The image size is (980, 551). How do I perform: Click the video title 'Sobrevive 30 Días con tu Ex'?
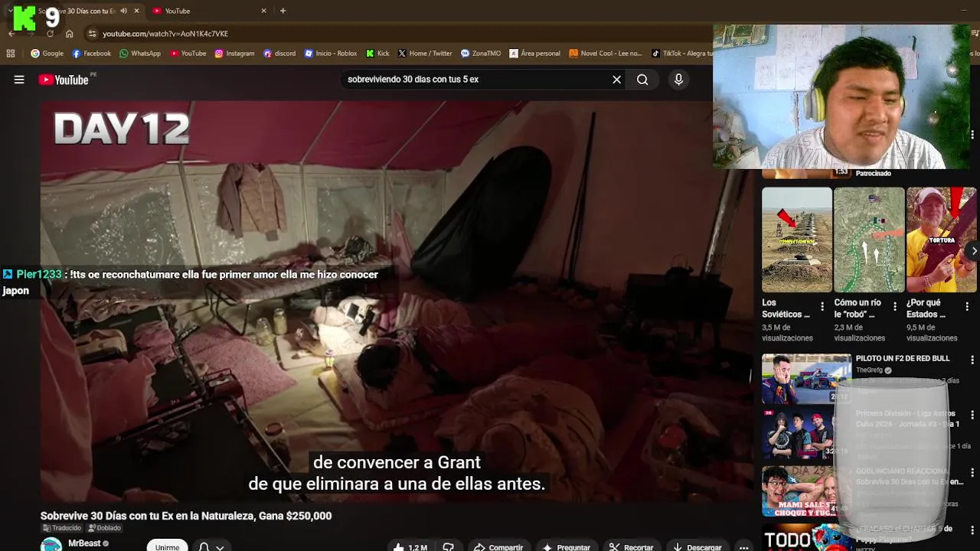pyautogui.click(x=186, y=516)
